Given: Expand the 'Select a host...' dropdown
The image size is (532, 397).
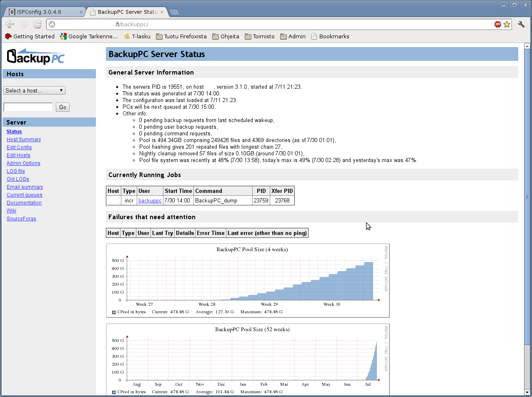Looking at the screenshot, I should (34, 90).
